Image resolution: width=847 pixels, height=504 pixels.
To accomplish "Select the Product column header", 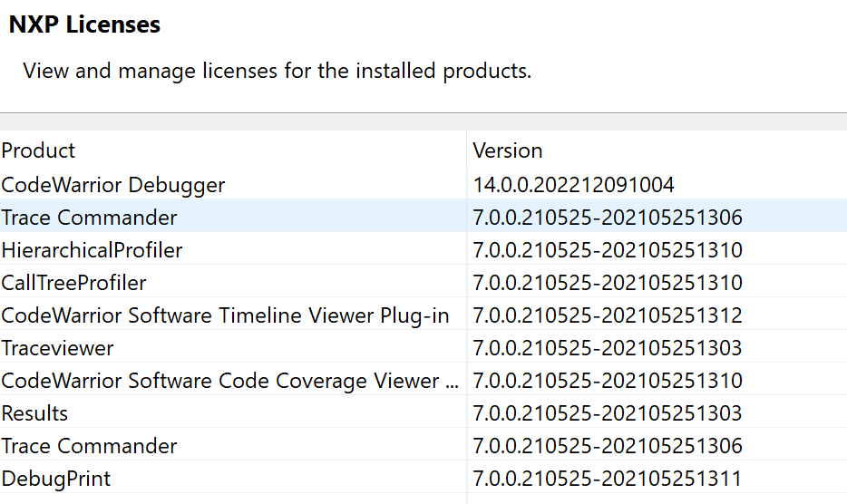I will pyautogui.click(x=233, y=150).
